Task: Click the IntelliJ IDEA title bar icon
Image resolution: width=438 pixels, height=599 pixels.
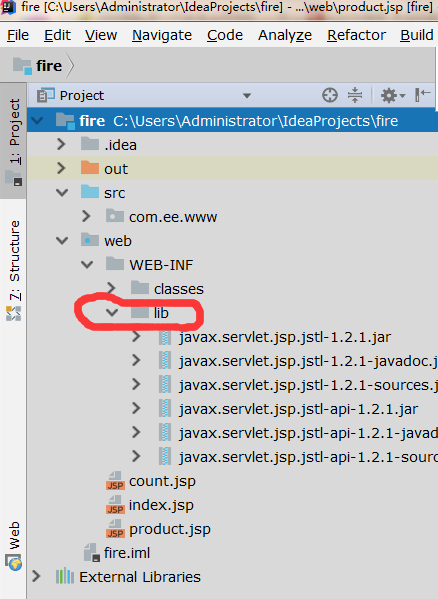Action: (x=7, y=6)
